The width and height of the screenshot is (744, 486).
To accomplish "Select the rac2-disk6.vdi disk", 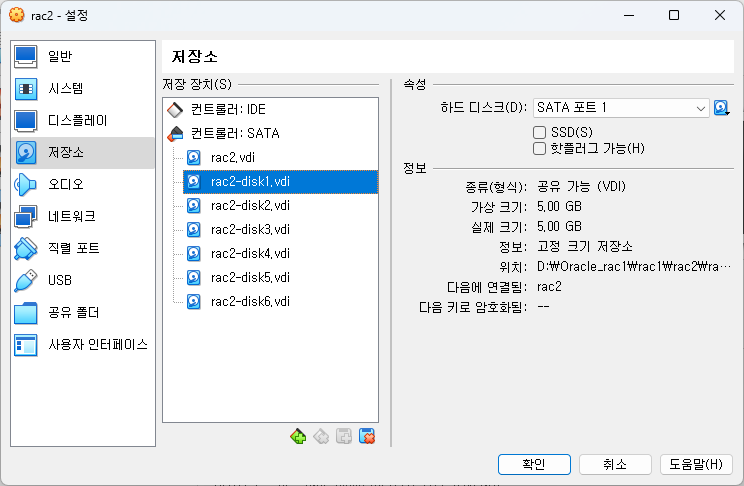I will tap(280, 301).
